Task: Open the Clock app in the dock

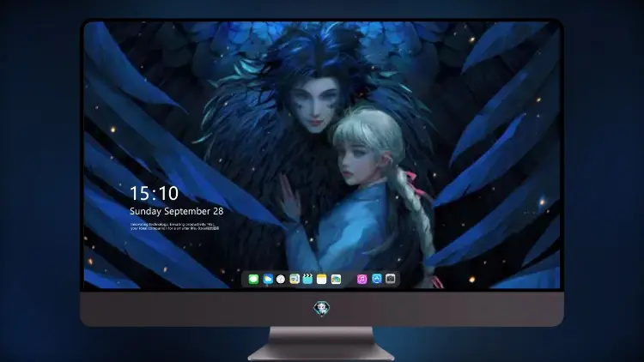Action: 281,280
